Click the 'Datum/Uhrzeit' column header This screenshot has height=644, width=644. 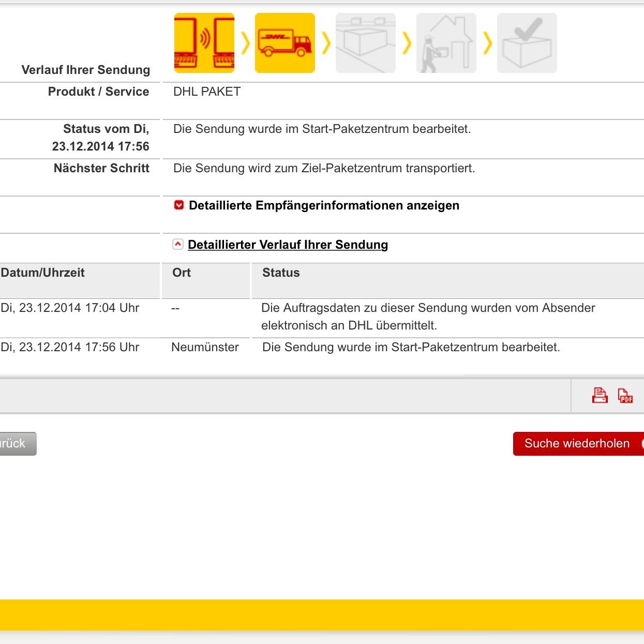[x=43, y=273]
